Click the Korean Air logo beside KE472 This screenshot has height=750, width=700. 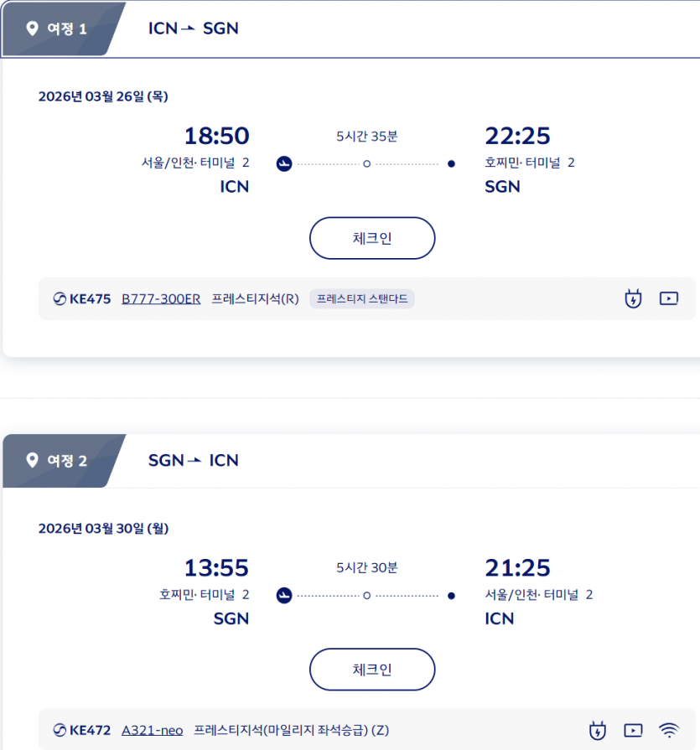point(60,731)
